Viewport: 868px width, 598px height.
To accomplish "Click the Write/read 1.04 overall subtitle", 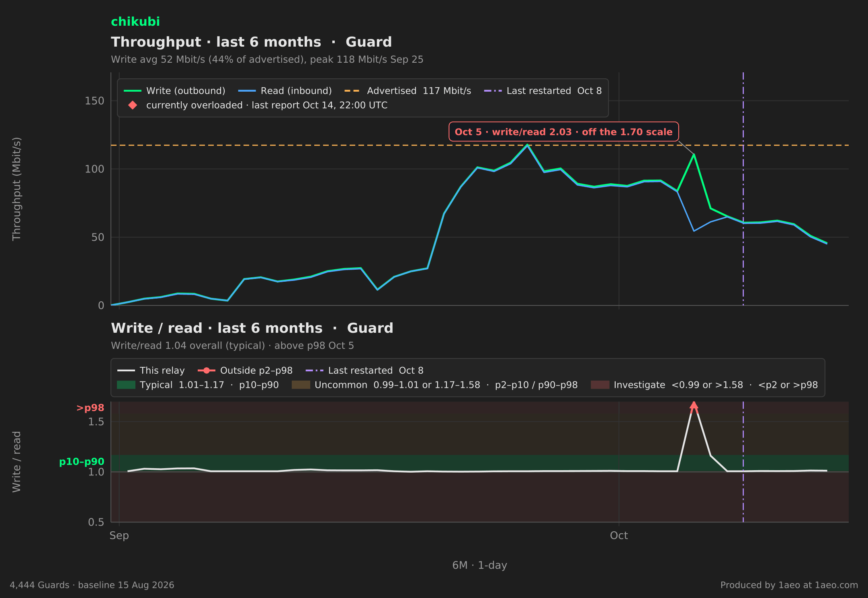I will pyautogui.click(x=232, y=346).
